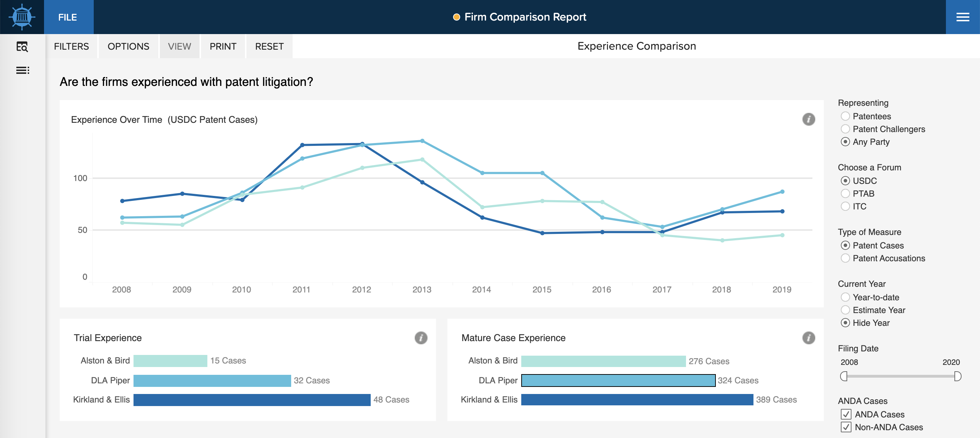Viewport: 980px width, 438px height.
Task: Open the FILE menu
Action: tap(69, 17)
